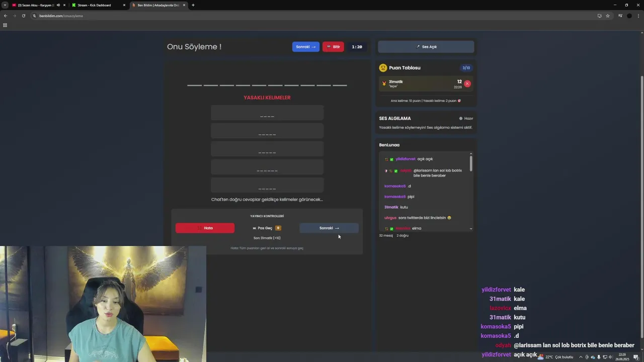This screenshot has height=362, width=644.
Task: Click the site info icon in address bar
Action: (35, 16)
